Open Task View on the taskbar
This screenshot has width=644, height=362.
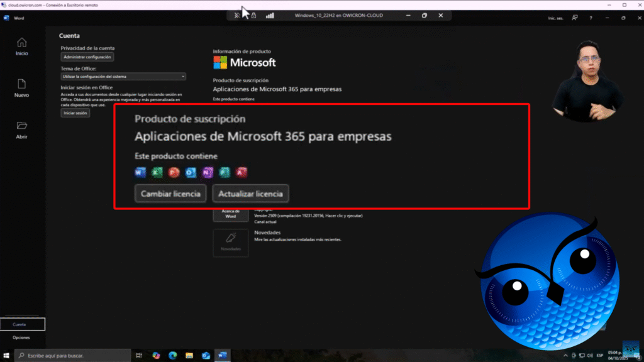139,355
